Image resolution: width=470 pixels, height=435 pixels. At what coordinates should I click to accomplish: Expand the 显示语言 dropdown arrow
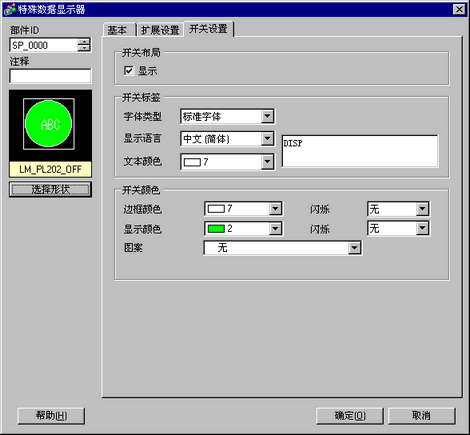[267, 139]
